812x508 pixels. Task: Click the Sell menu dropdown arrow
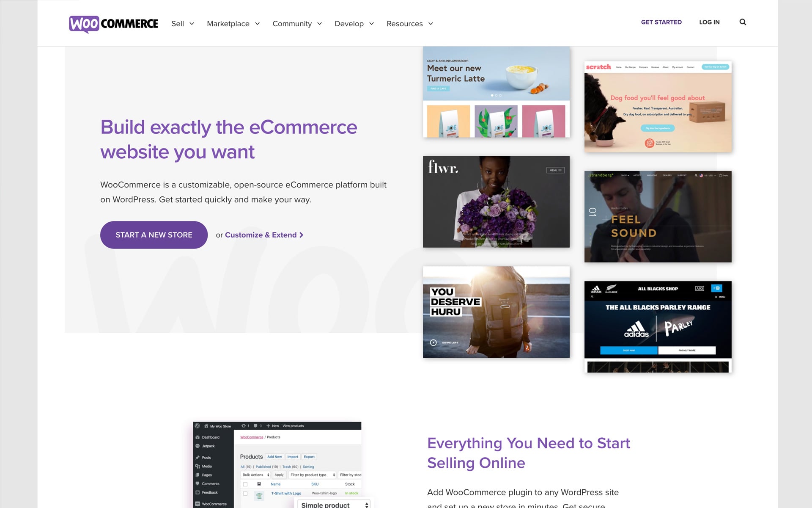[191, 23]
